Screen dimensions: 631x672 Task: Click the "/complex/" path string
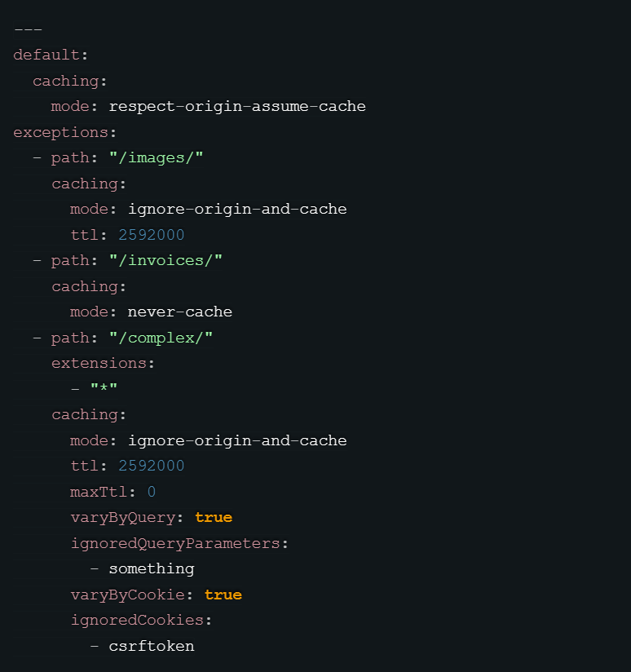click(x=161, y=338)
